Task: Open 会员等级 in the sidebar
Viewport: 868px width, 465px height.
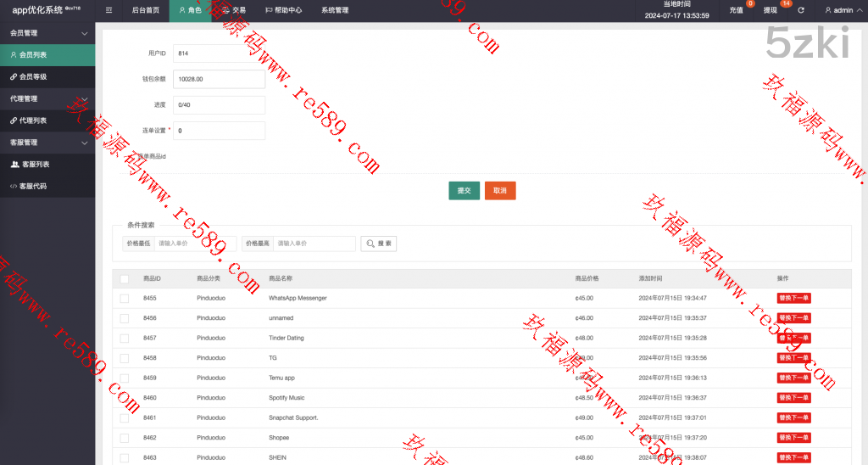Action: point(33,77)
